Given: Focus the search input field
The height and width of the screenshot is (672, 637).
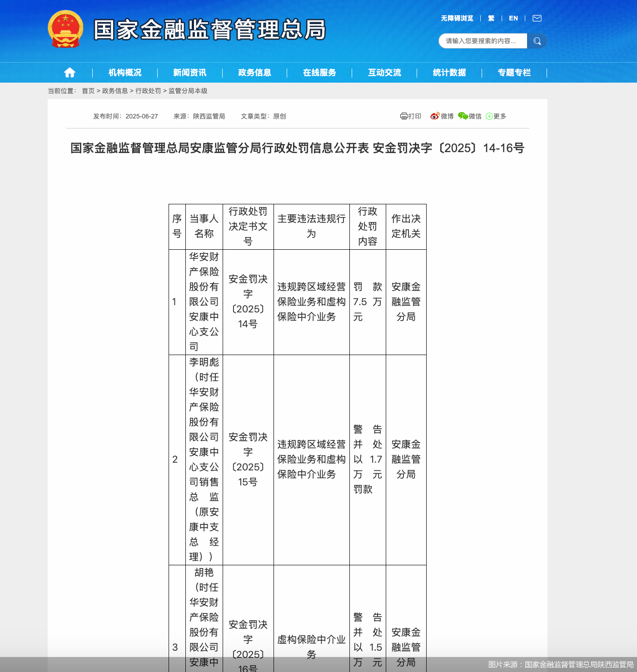Looking at the screenshot, I should click(483, 41).
